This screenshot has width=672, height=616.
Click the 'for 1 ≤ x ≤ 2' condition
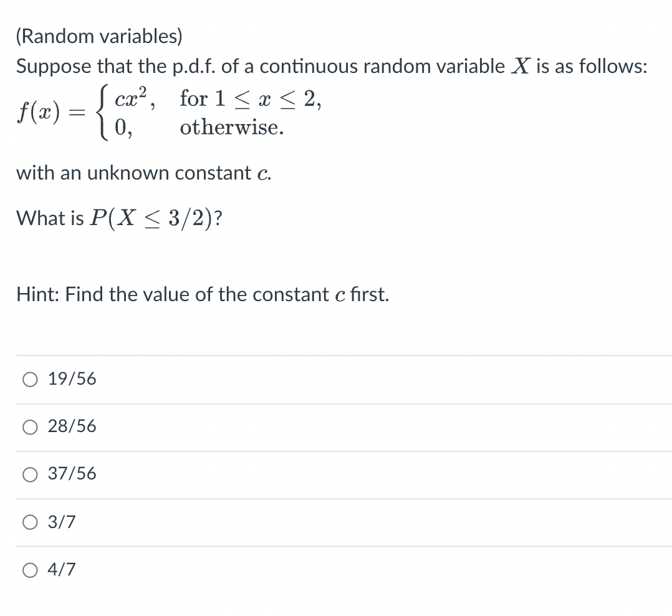pyautogui.click(x=251, y=99)
